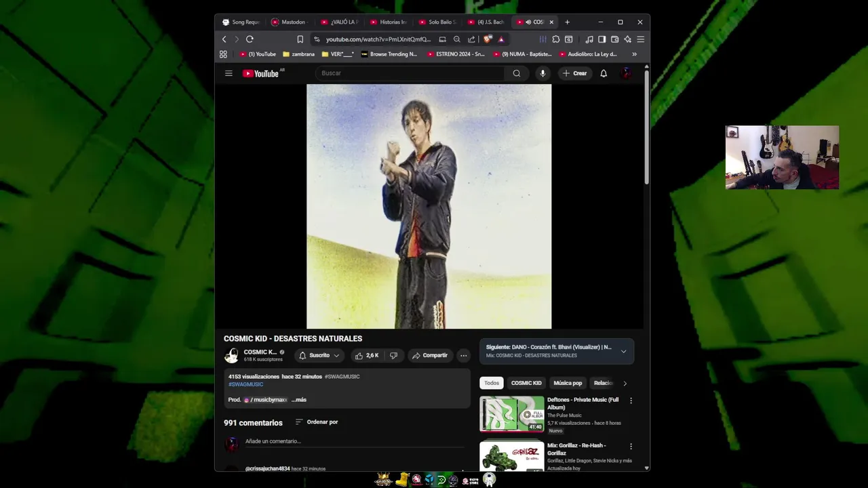Image resolution: width=868 pixels, height=488 pixels.
Task: Switch to the J.S. Bach browser tab
Action: pyautogui.click(x=487, y=22)
